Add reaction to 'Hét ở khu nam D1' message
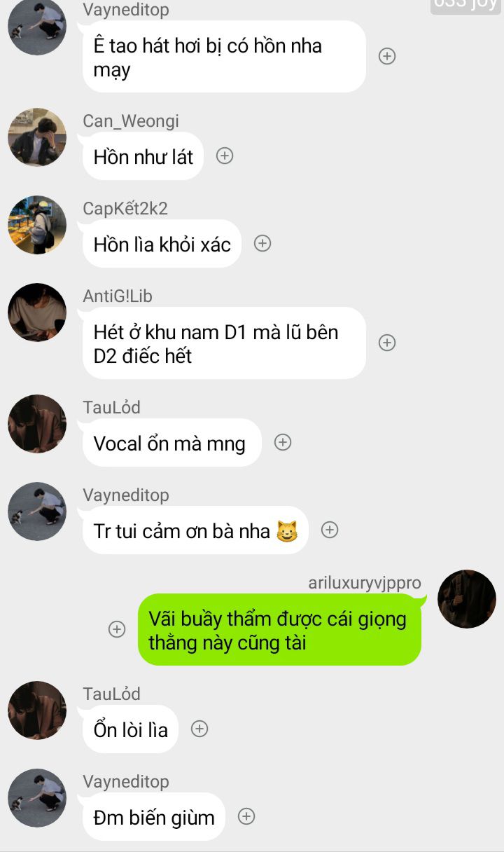Screen dimensions: 504x852 tap(387, 343)
